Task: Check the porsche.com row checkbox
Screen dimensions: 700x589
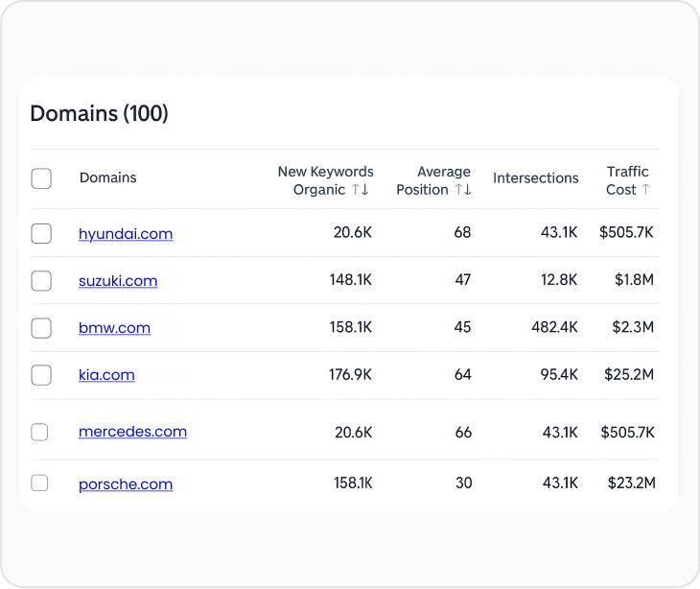Action: 39,483
